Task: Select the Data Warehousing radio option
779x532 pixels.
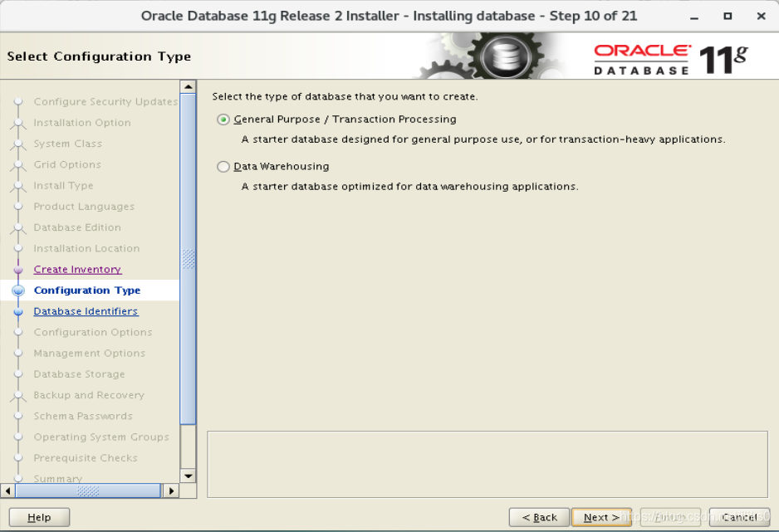Action: pos(223,167)
